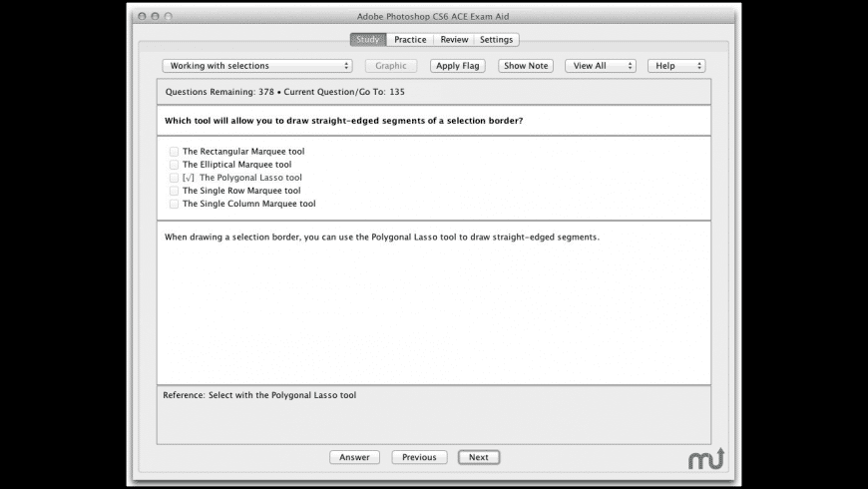Image resolution: width=868 pixels, height=489 pixels.
Task: Open the 'Working with selections' topic dropdown
Action: click(257, 65)
